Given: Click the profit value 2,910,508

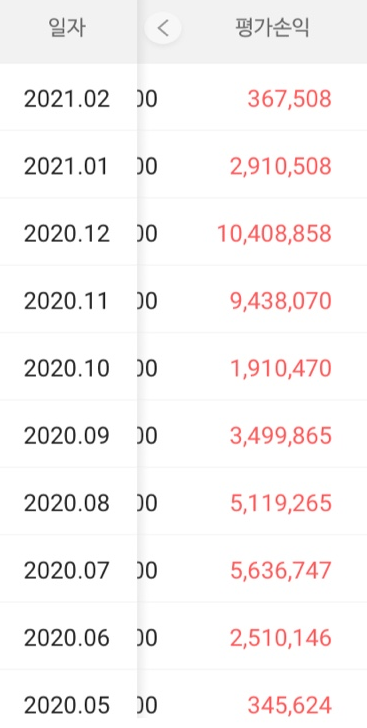Looking at the screenshot, I should coord(281,167).
